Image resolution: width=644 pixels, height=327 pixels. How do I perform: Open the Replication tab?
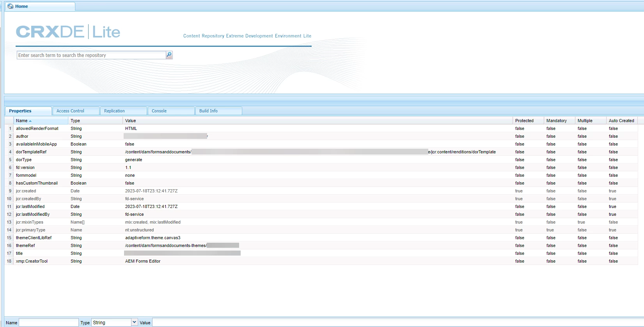point(123,111)
